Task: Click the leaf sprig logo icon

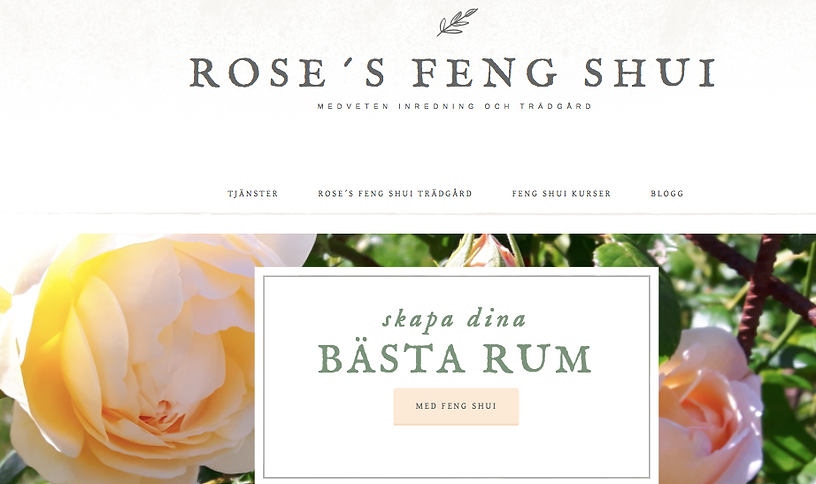Action: tap(457, 22)
